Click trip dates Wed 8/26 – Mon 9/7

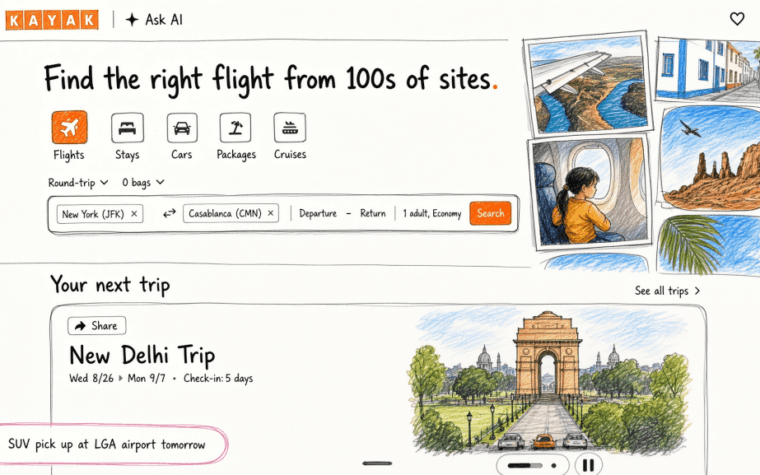click(117, 378)
